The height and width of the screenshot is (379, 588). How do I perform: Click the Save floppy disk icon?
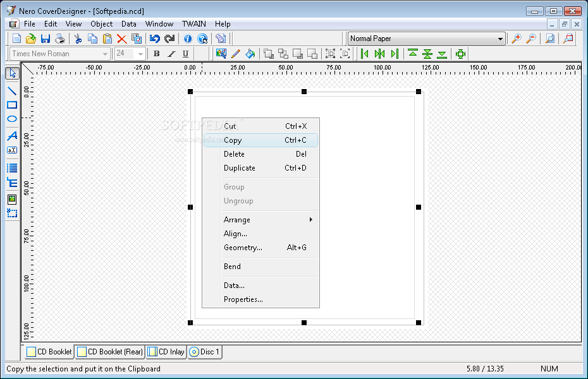pyautogui.click(x=46, y=39)
